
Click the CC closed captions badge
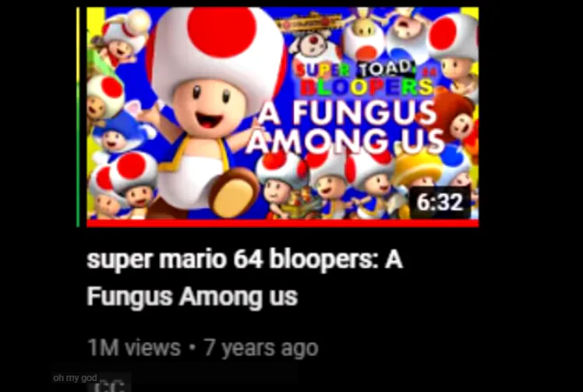click(109, 387)
